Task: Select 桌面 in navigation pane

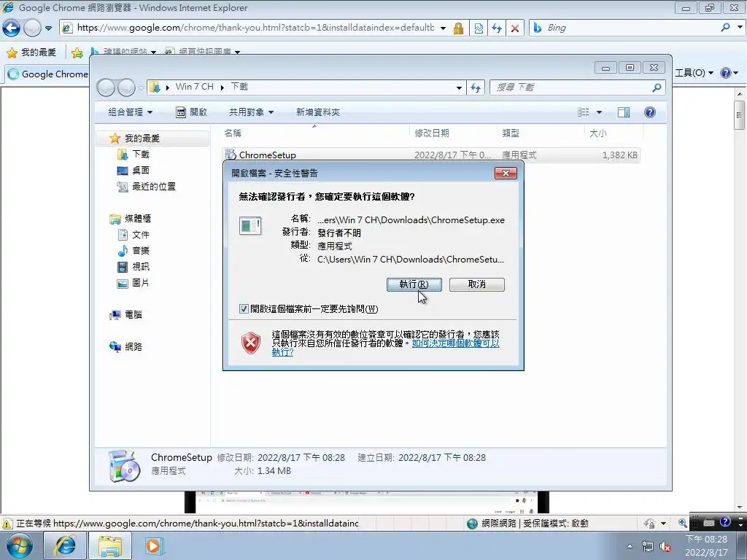Action: [x=141, y=171]
